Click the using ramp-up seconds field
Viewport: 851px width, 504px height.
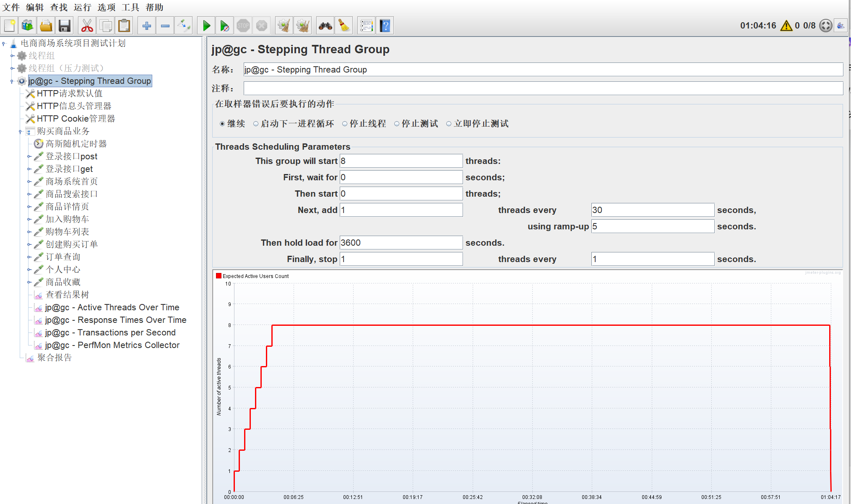point(653,226)
